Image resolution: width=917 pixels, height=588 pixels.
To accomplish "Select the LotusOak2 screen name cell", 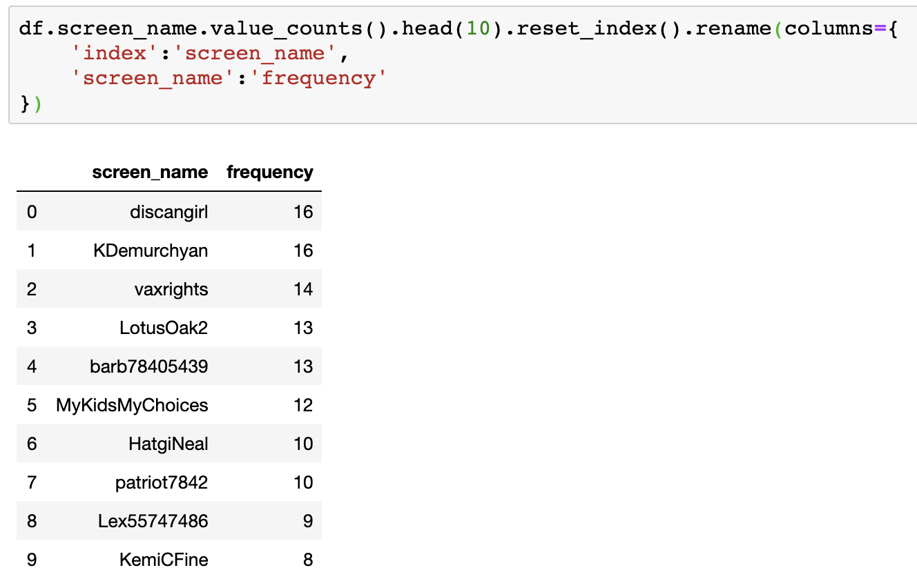I will (164, 328).
